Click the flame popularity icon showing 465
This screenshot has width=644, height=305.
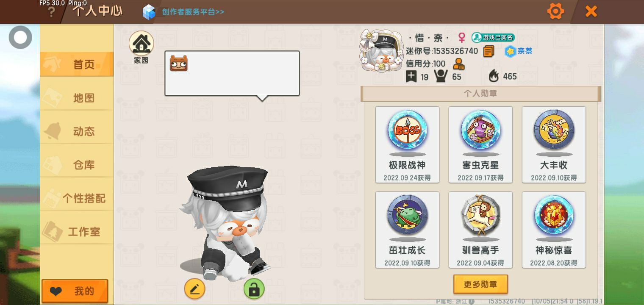coord(494,76)
